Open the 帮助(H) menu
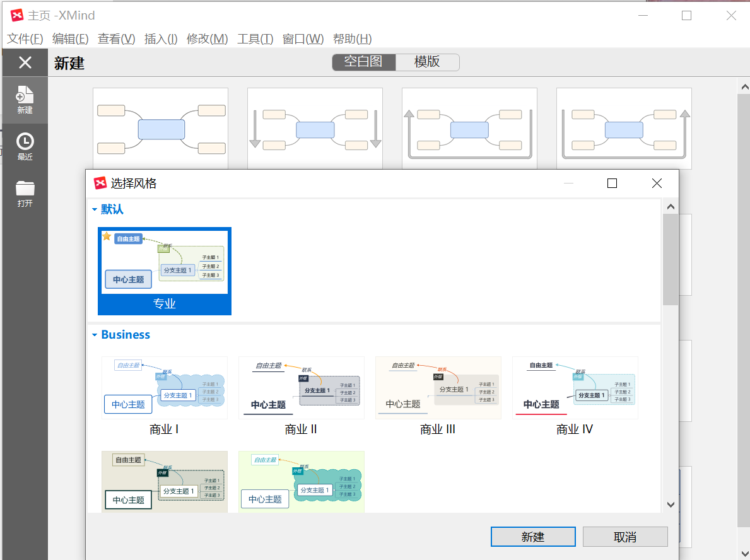The width and height of the screenshot is (750, 560). pos(352,38)
